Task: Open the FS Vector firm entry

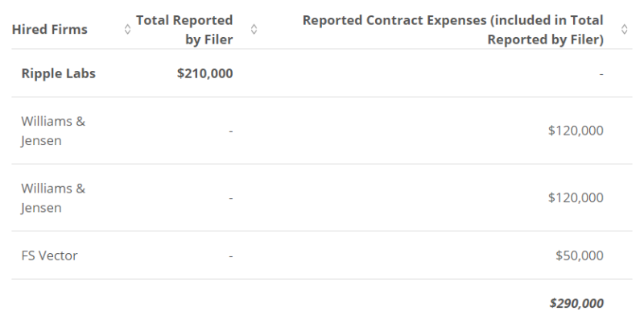Action: click(x=49, y=255)
